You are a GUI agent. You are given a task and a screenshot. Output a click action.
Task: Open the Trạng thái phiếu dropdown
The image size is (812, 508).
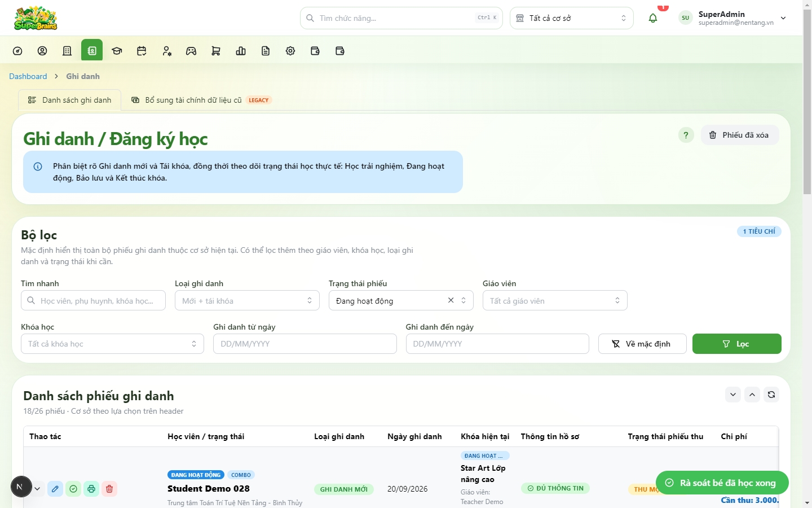point(401,300)
